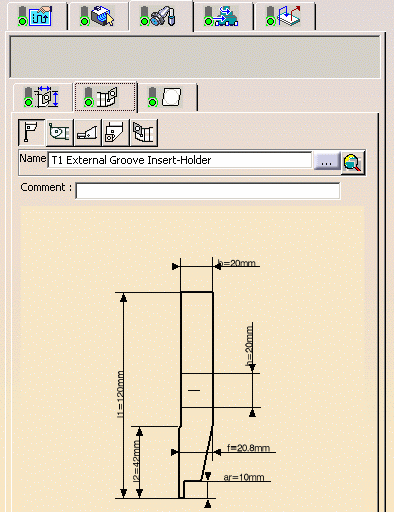394x512 pixels.
Task: Open the Geometry tab with part cursor icon
Action: pyautogui.click(x=98, y=16)
